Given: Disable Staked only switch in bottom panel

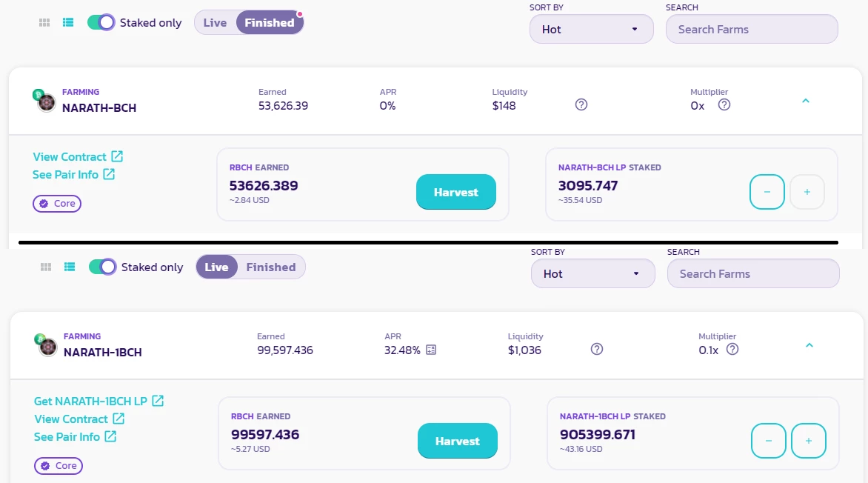Looking at the screenshot, I should pos(102,267).
